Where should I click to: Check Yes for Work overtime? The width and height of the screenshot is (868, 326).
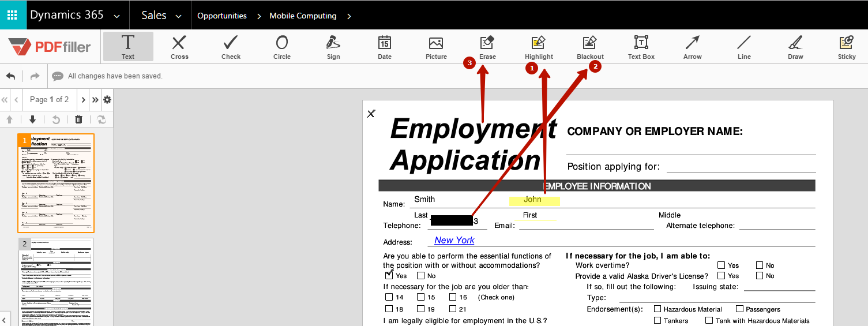click(x=721, y=265)
